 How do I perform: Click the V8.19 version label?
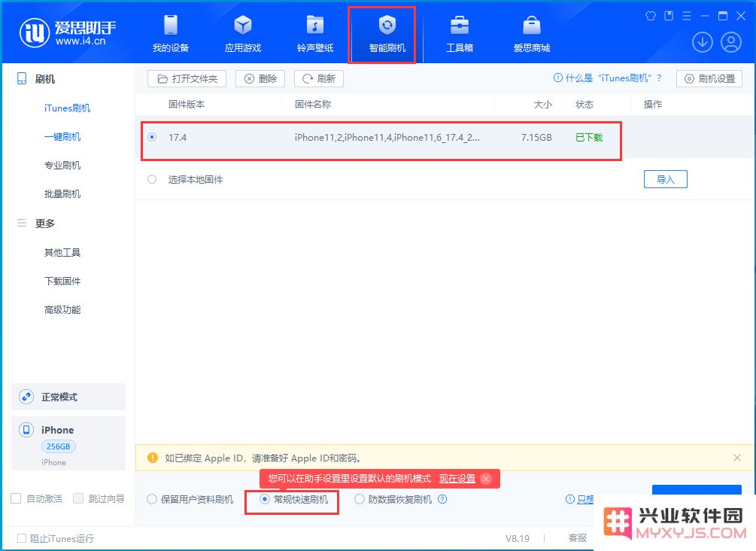[518, 538]
